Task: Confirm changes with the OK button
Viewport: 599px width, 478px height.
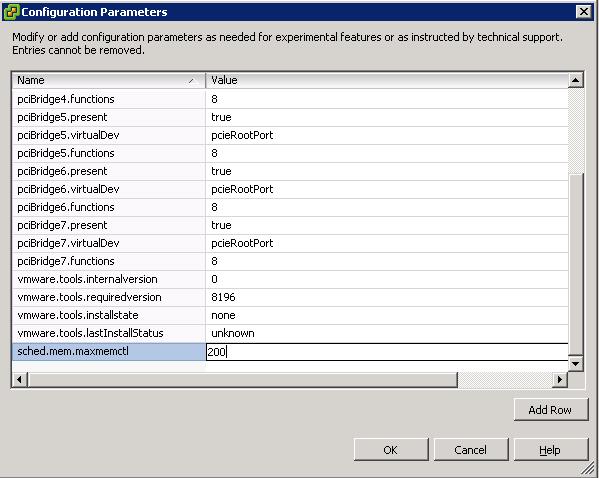Action: (391, 450)
